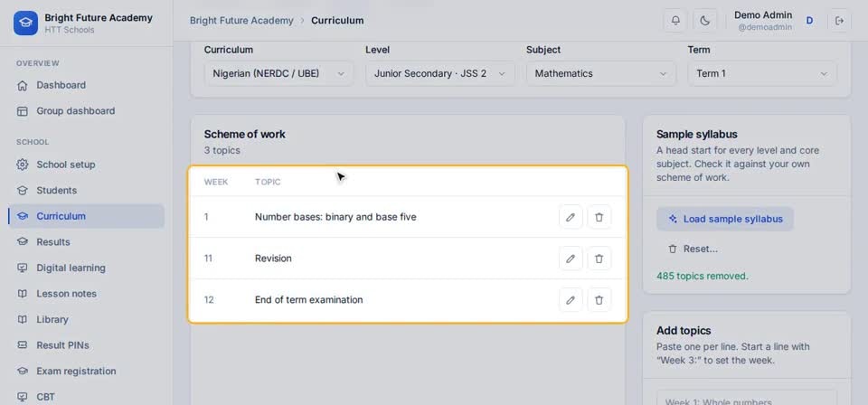Click the 3 topics count text
This screenshot has width=868, height=405.
222,150
